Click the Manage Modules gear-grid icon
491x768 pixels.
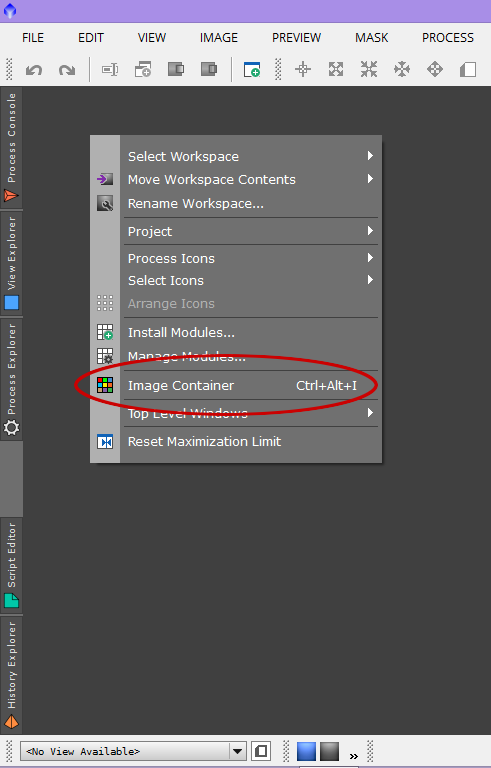(x=105, y=356)
